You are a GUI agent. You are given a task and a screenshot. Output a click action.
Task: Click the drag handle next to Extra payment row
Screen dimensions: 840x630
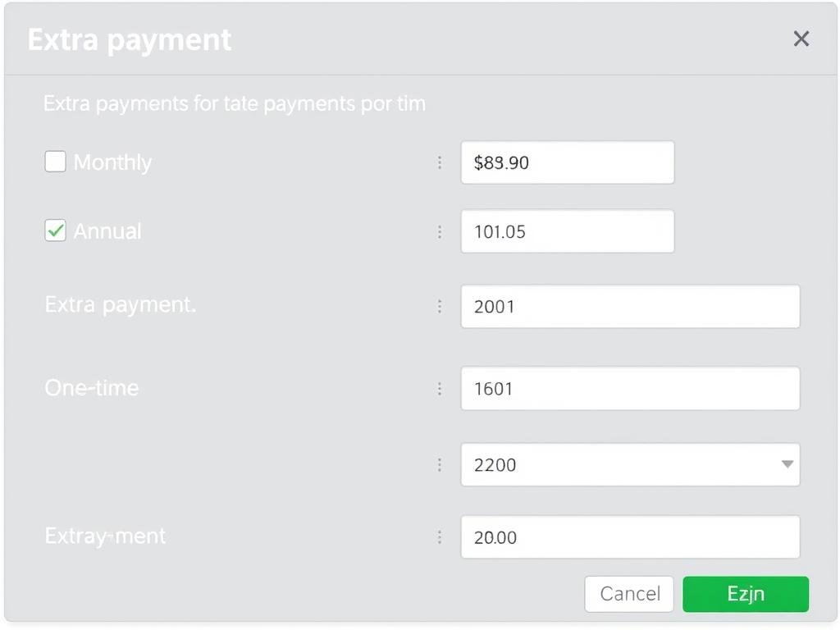[441, 306]
